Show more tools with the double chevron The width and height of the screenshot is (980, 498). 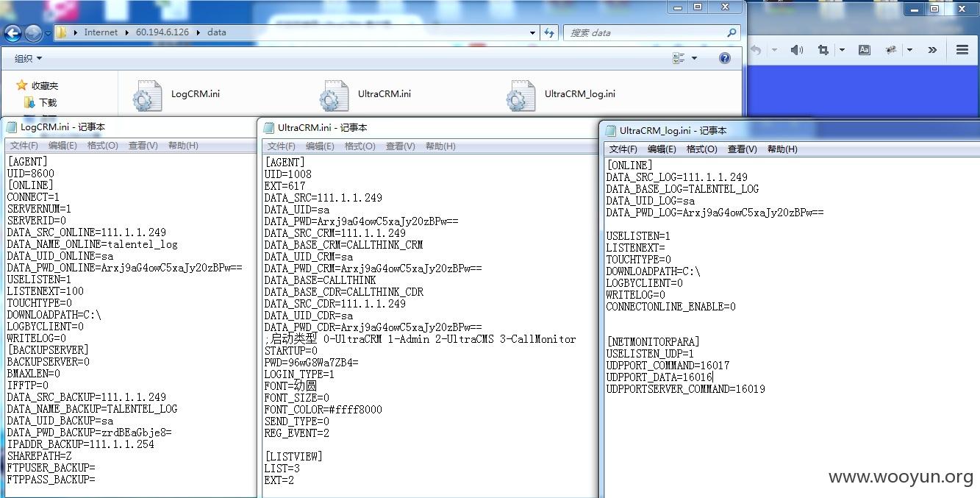(932, 50)
